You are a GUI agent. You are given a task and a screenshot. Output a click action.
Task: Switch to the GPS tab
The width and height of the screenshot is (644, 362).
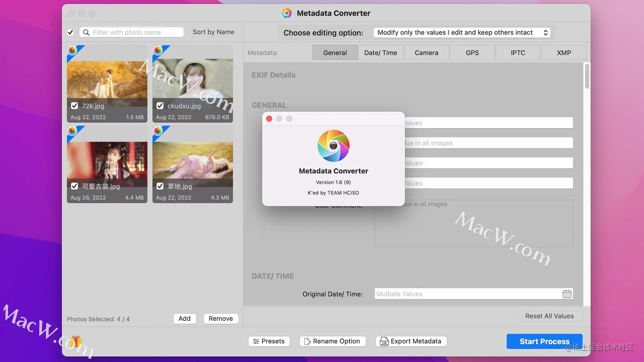(472, 53)
